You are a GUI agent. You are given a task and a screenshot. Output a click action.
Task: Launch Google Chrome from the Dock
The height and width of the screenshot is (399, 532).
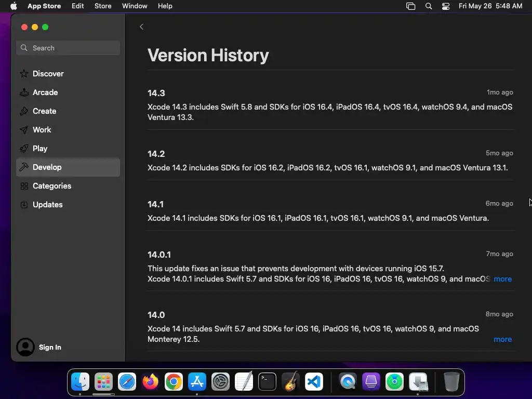(174, 382)
